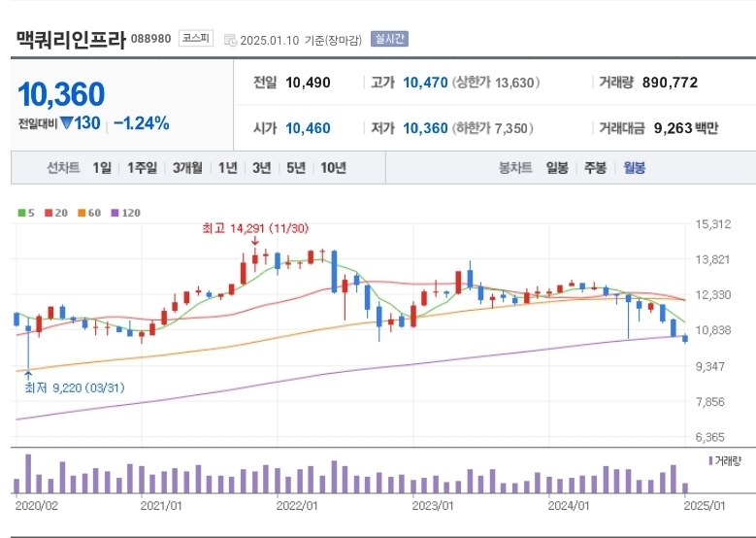
Task: Click the 15,312 price axis label
Action: [x=713, y=224]
